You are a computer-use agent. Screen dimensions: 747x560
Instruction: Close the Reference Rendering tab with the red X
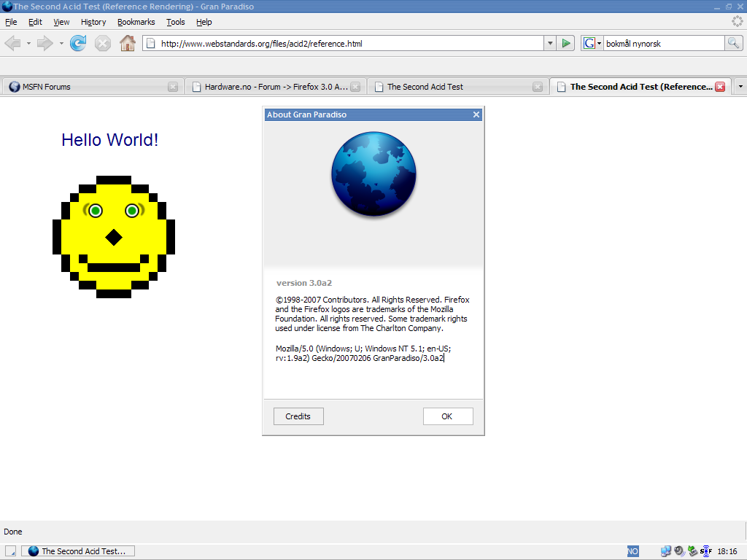click(720, 87)
